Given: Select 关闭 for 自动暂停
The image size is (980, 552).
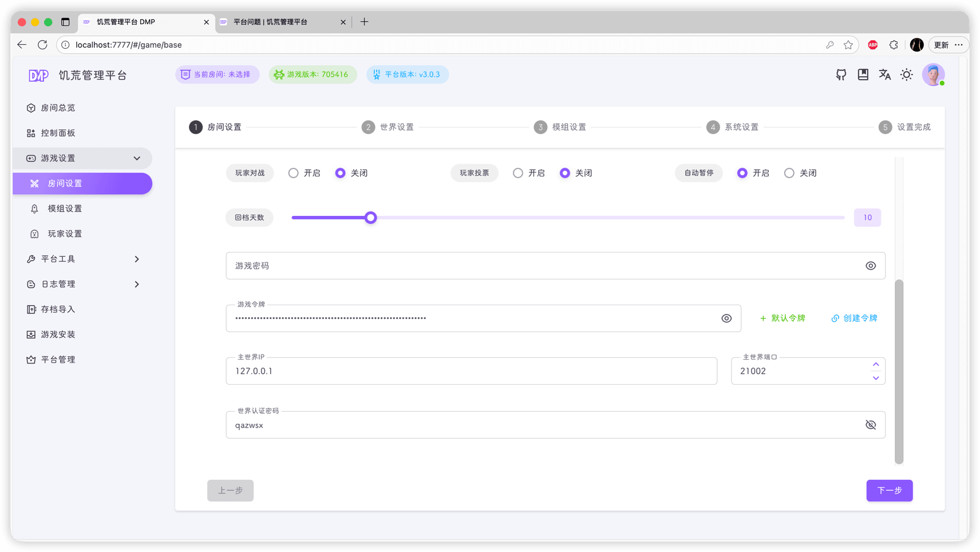Looking at the screenshot, I should (789, 173).
